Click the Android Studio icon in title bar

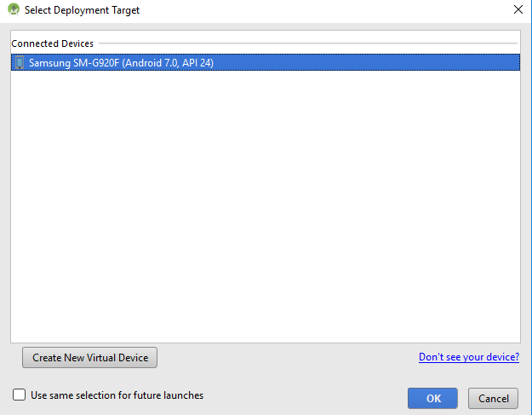tap(14, 9)
